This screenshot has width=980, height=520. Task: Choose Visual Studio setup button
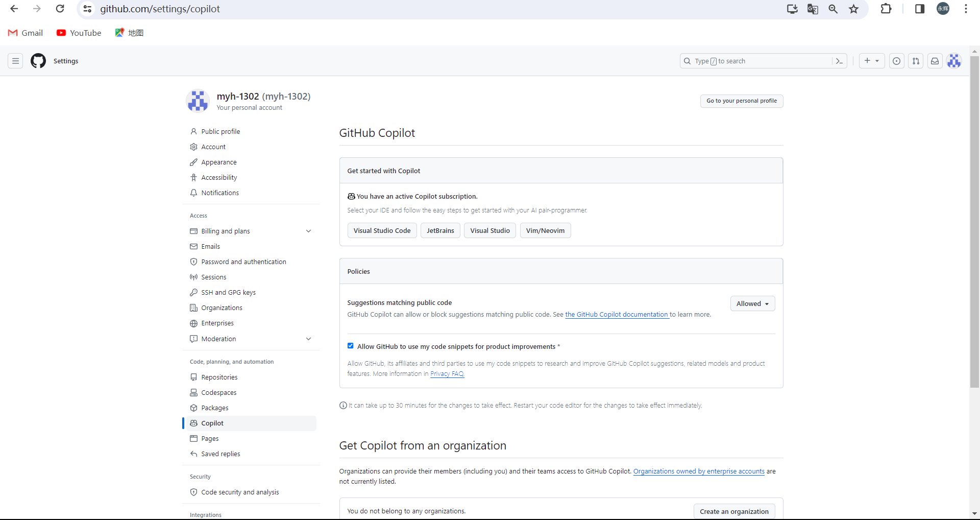click(x=490, y=230)
